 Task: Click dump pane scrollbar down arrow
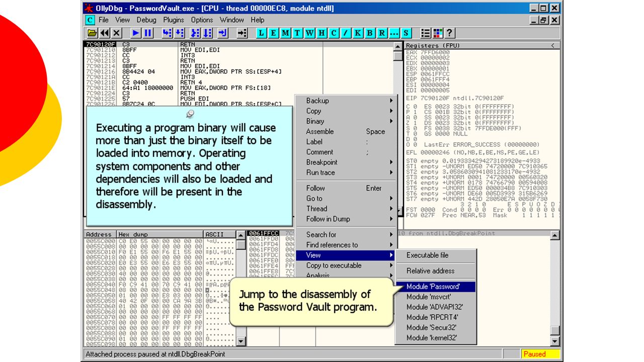point(242,341)
